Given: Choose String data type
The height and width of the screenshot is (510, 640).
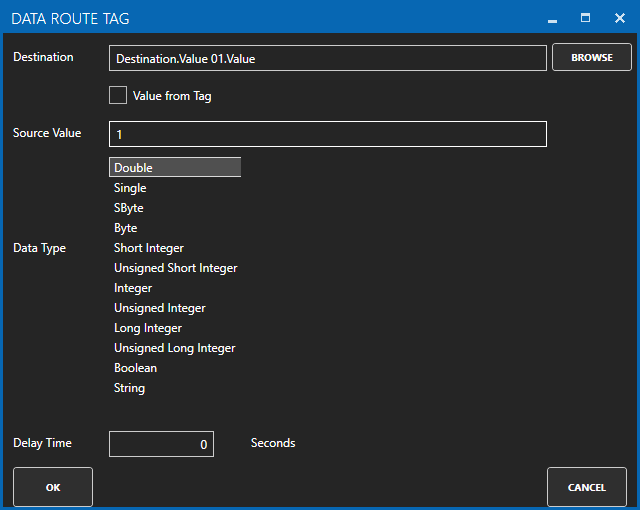Looking at the screenshot, I should tap(129, 388).
